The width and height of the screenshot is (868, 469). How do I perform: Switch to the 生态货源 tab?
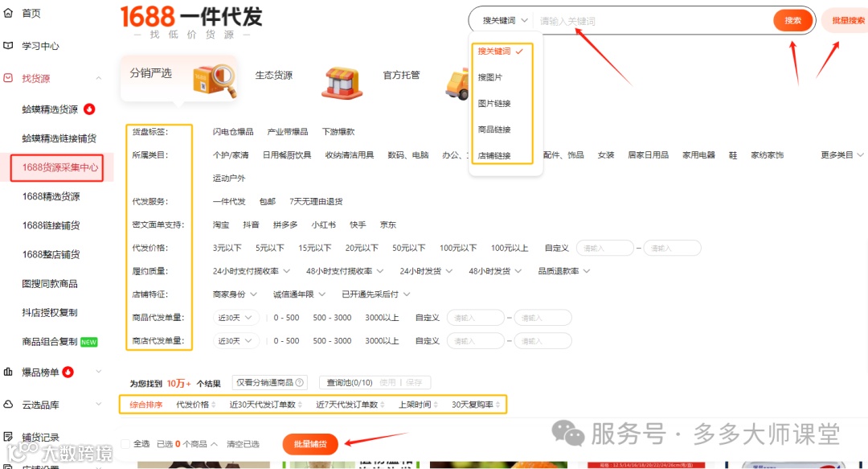[x=273, y=76]
